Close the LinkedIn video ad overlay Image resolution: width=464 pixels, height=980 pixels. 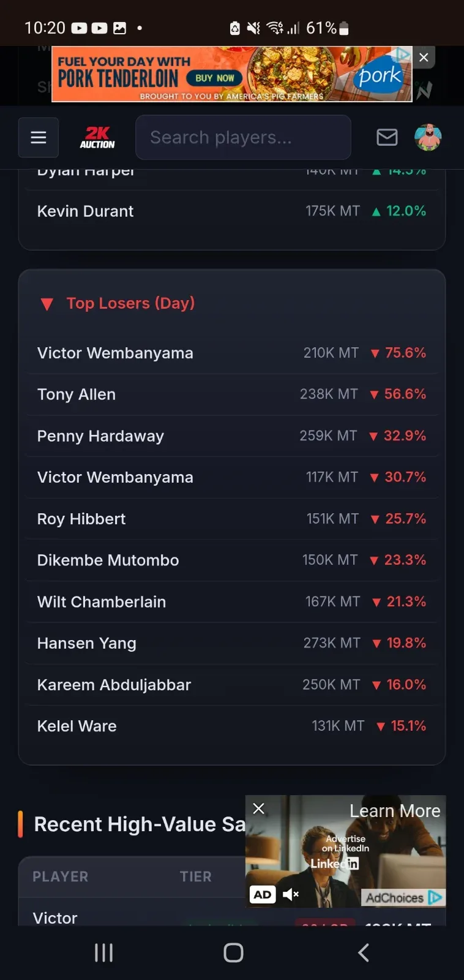[x=259, y=809]
